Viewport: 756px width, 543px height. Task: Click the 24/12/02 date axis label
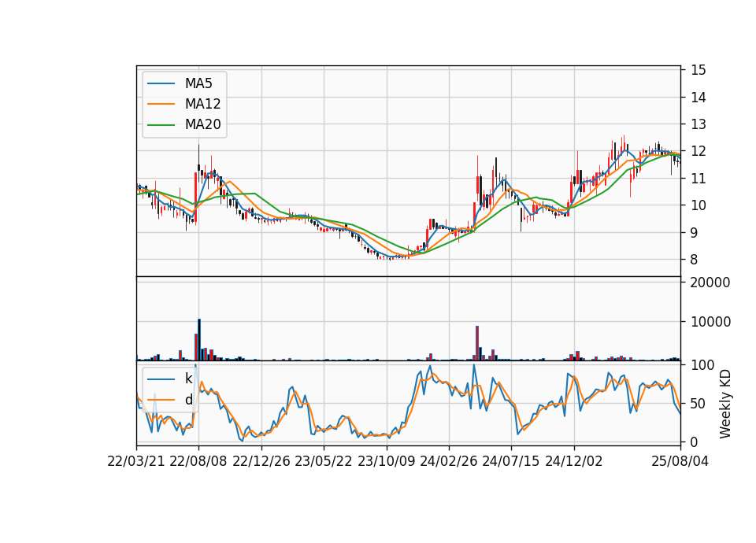[x=574, y=461]
